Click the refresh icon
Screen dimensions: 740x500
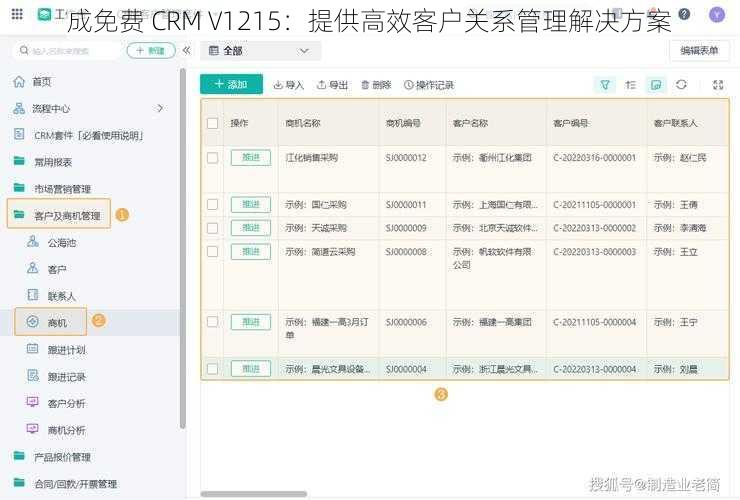681,85
